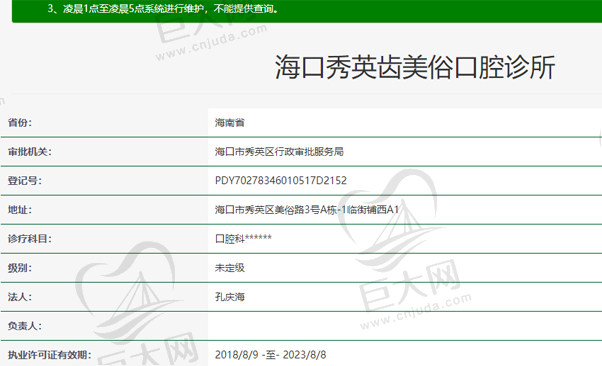Click the maintenance notice about 凌晨1点至凌晨5点
The width and height of the screenshot is (602, 366).
point(163,8)
